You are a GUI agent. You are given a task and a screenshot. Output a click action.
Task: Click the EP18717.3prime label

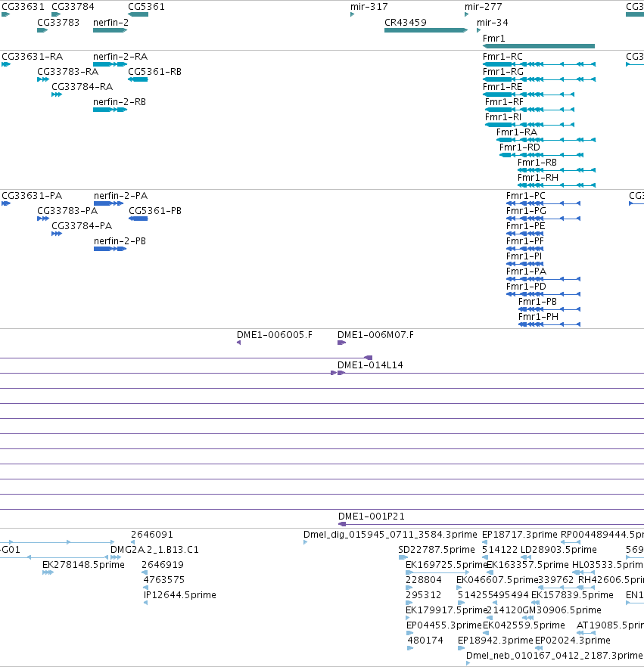[x=520, y=534]
